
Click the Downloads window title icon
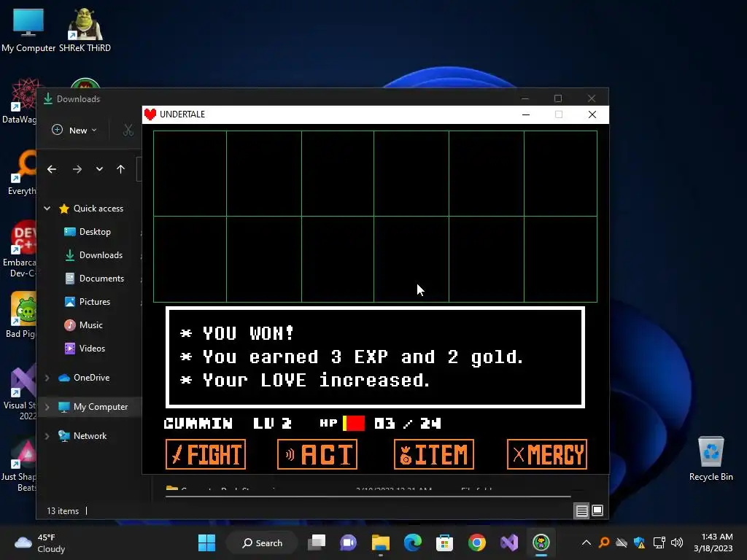pos(48,99)
